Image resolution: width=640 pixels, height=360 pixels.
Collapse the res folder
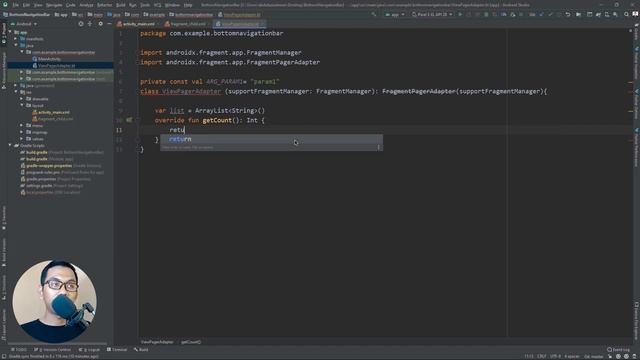click(x=16, y=92)
